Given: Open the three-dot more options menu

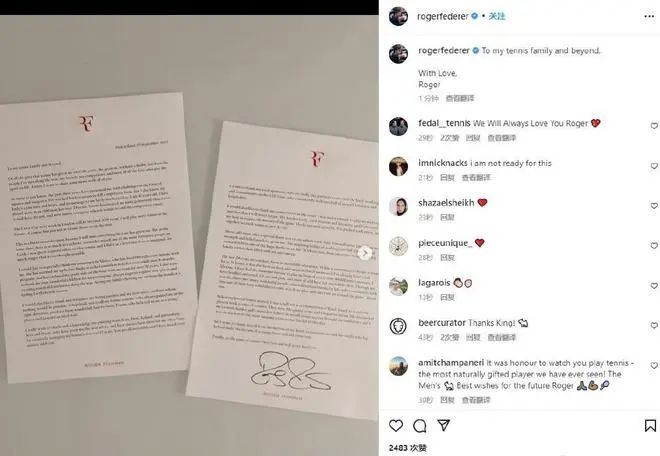Looking at the screenshot, I should coord(649,16).
